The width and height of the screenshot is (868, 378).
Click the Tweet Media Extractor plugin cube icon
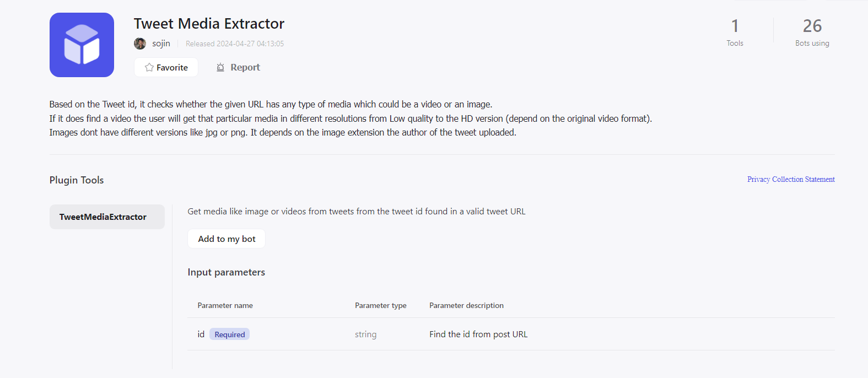pos(82,45)
